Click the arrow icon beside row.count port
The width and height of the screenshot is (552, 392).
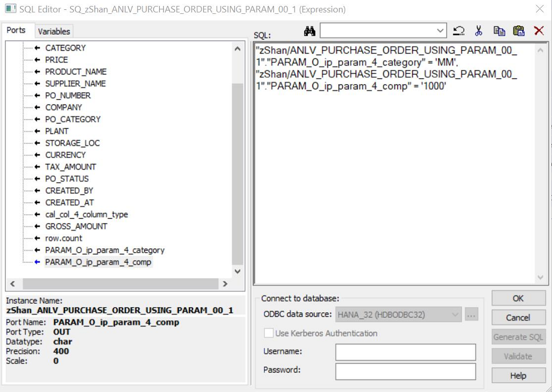point(37,238)
